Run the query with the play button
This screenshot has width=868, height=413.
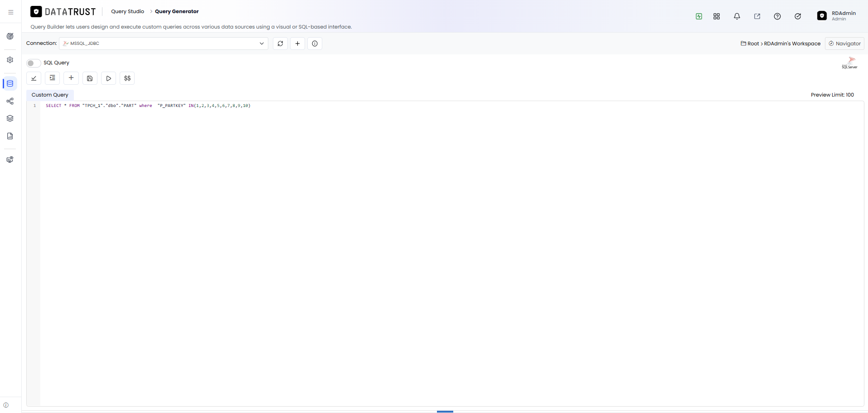pyautogui.click(x=108, y=78)
